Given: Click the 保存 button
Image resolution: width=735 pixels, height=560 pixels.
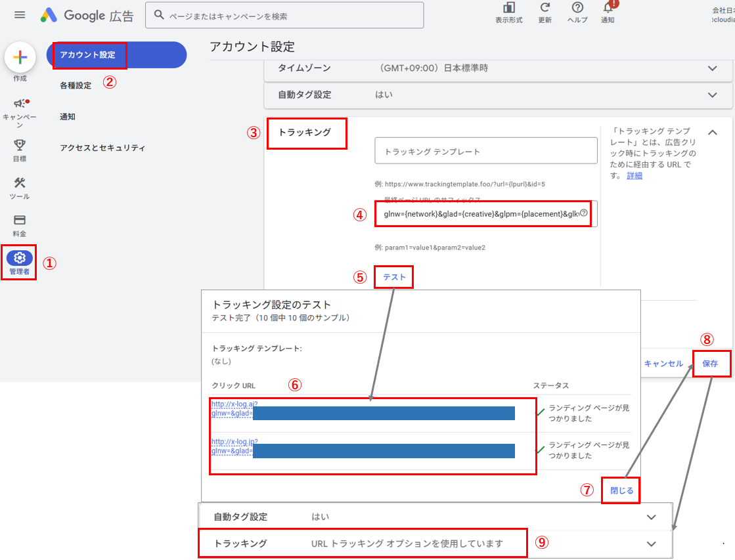Looking at the screenshot, I should 710,363.
